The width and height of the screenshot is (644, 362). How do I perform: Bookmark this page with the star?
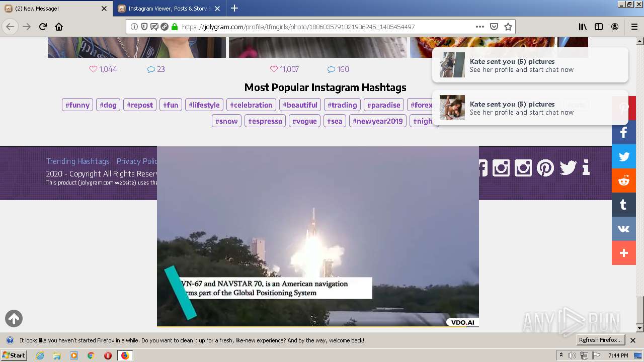[508, 27]
